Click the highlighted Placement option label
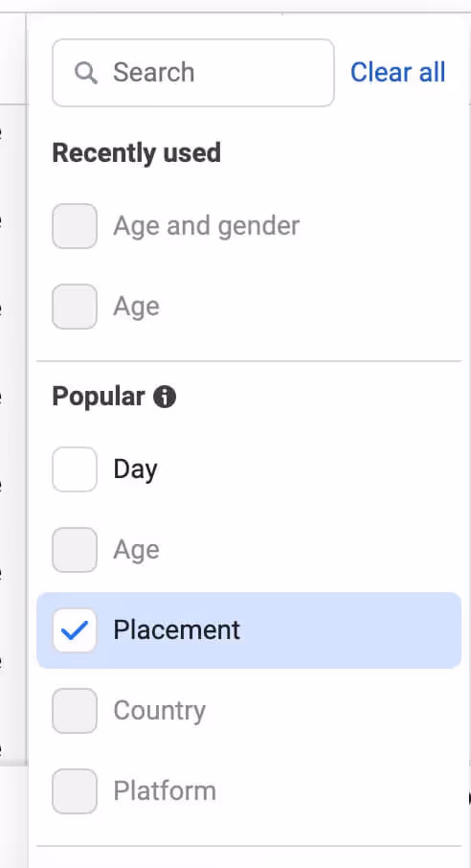Viewport: 471px width, 868px height. [176, 630]
